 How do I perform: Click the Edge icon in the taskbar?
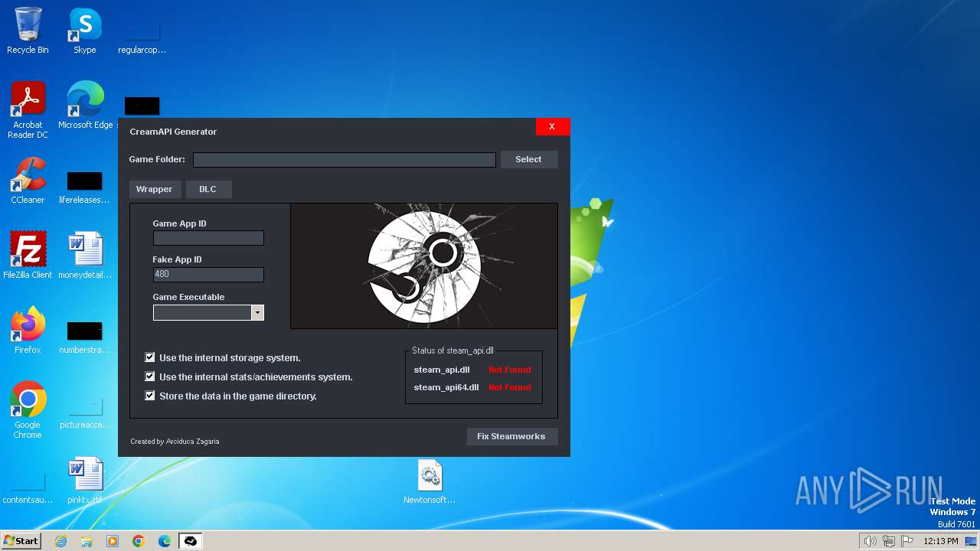(x=165, y=541)
